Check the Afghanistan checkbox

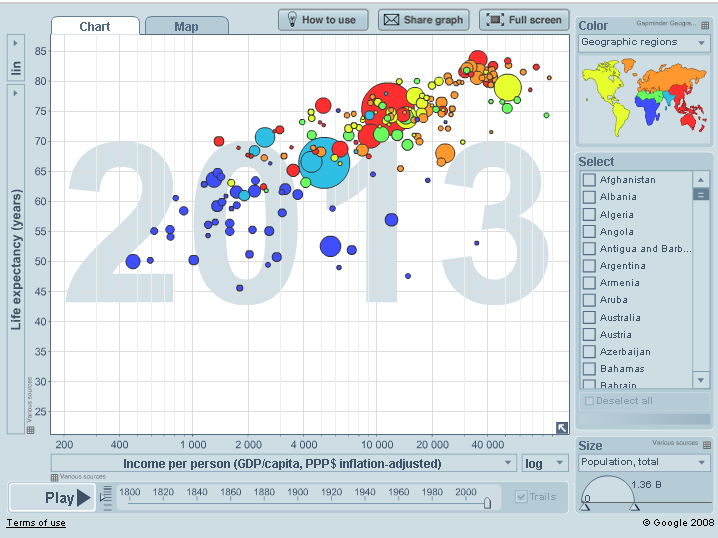click(589, 180)
